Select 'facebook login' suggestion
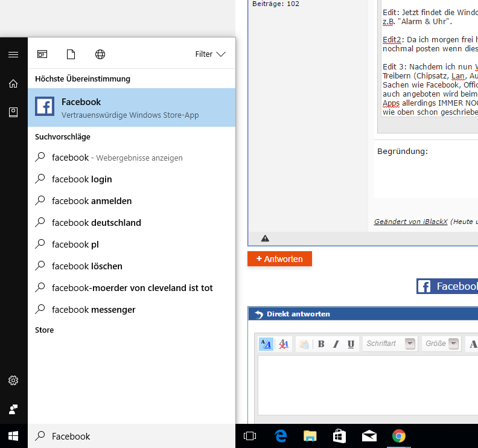Screen dimensions: 478x448 coord(132,179)
